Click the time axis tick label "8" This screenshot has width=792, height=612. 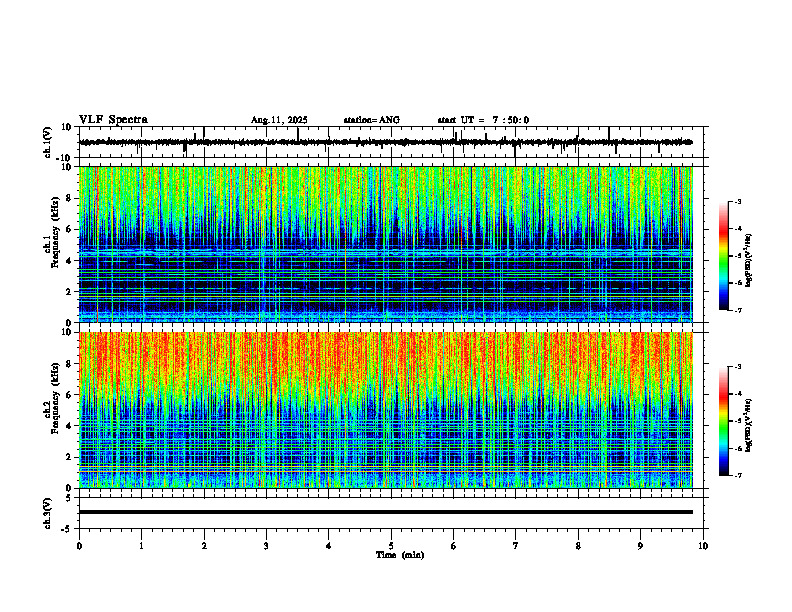[x=578, y=546]
